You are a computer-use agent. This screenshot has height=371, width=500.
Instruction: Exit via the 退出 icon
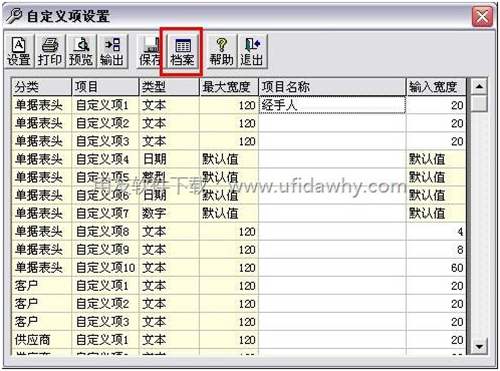tap(252, 51)
